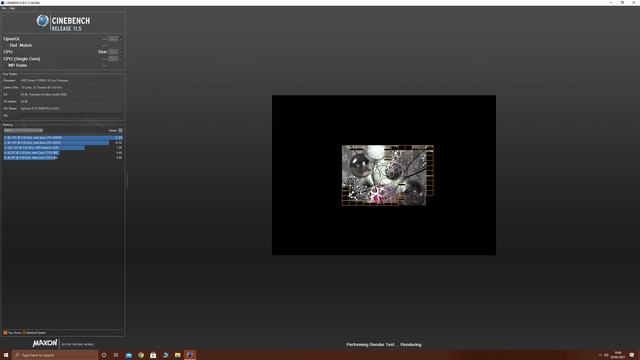This screenshot has width=640, height=360.
Task: Select the fifth ranking entry, Intel Core i7 860
Action: pyautogui.click(x=63, y=158)
